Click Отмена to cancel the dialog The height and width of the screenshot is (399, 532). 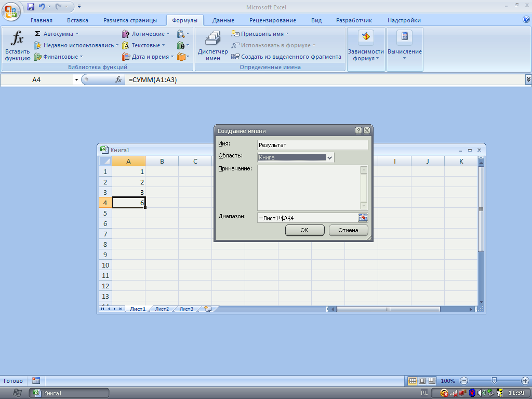[349, 230]
